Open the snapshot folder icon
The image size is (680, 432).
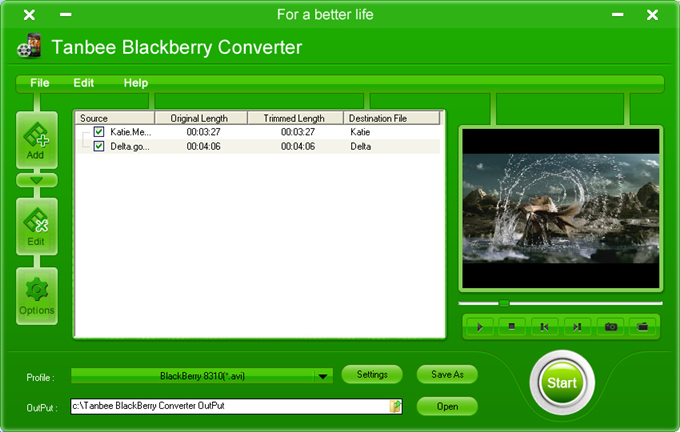coord(643,327)
